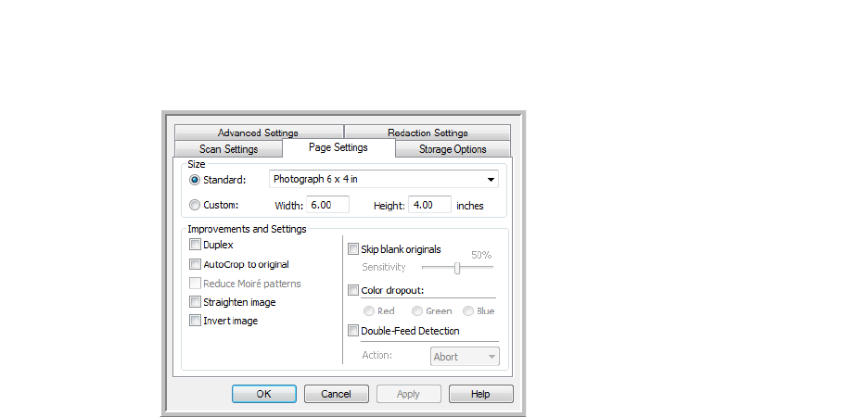Switch to the Advanced Settings tab
The image size is (868, 417).
tap(259, 133)
